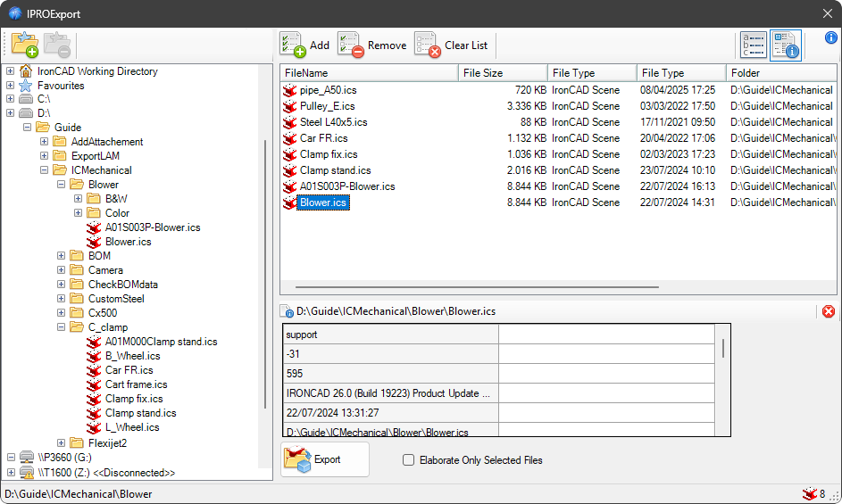
Task: Switch to the list view mode icon
Action: point(754,45)
